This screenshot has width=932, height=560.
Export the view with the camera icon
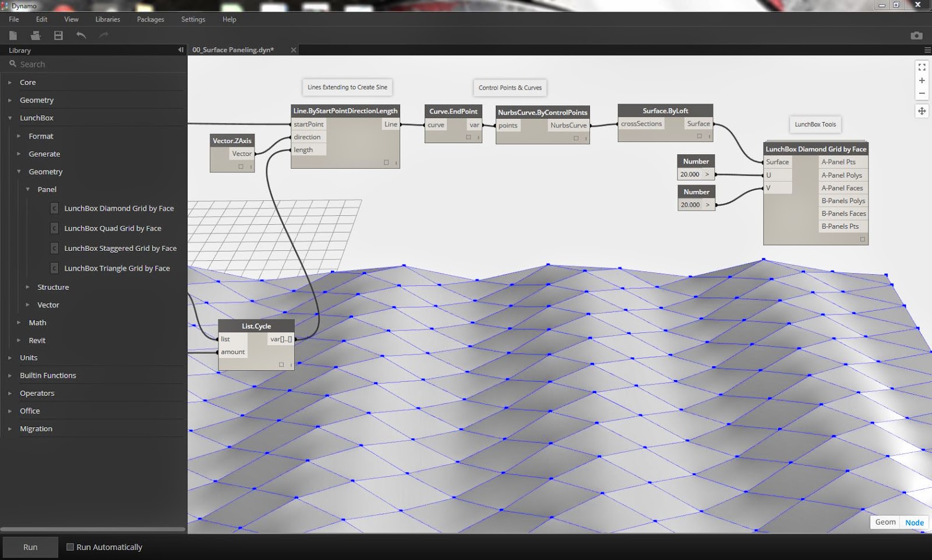pyautogui.click(x=916, y=36)
